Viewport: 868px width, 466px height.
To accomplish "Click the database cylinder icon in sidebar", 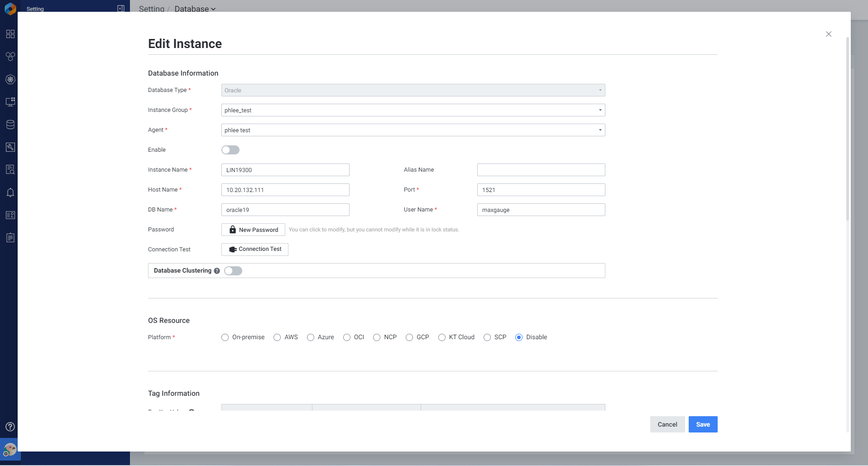I will (x=10, y=125).
